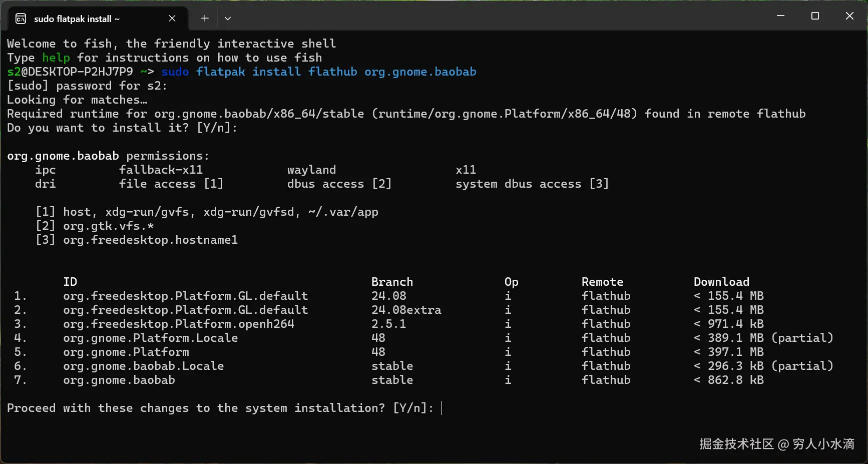The image size is (868, 464).
Task: Place cursor after the "Proceed with these changes" prompt
Action: point(442,408)
